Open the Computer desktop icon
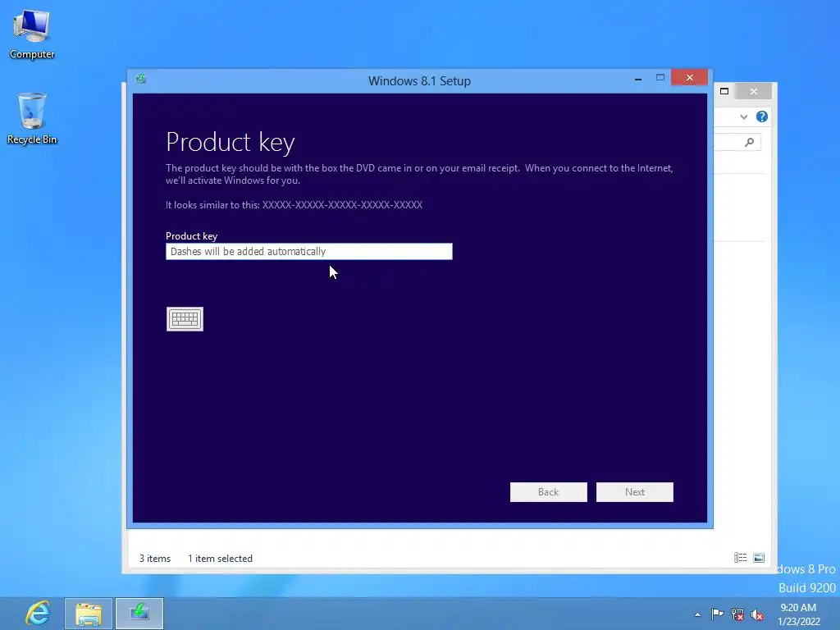This screenshot has height=630, width=840. [32, 33]
